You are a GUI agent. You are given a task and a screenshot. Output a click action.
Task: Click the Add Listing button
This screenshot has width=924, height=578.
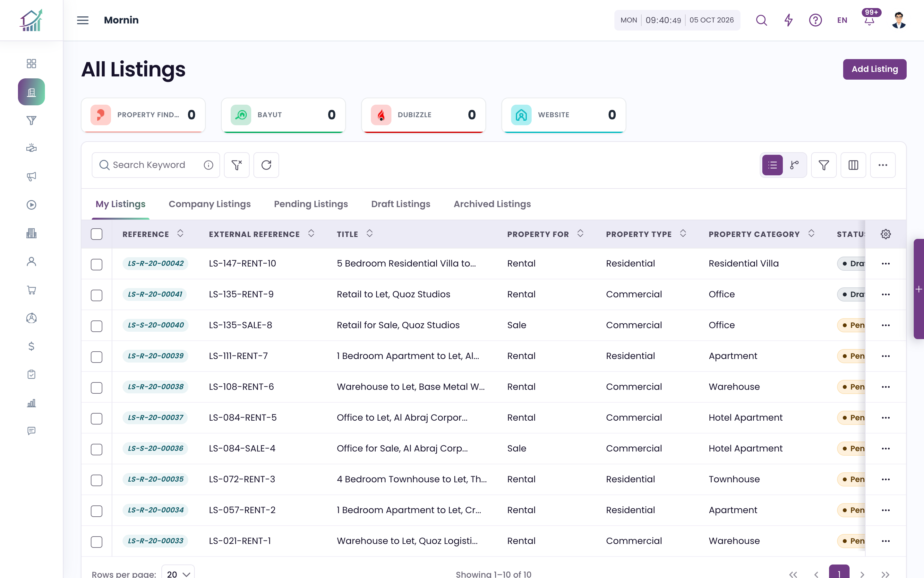[x=874, y=69]
